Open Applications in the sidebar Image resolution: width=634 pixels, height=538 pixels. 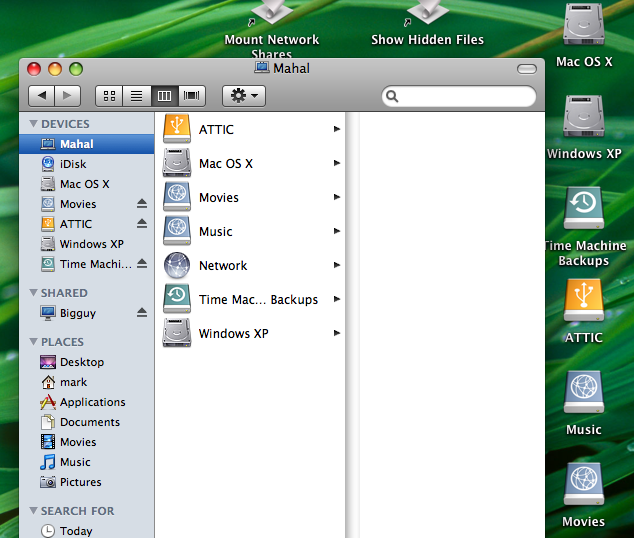click(87, 402)
